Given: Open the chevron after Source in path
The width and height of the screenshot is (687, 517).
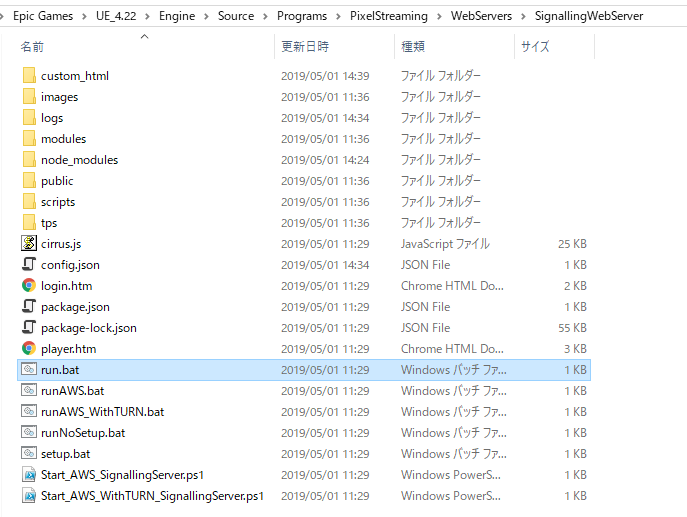Looking at the screenshot, I should coord(265,17).
